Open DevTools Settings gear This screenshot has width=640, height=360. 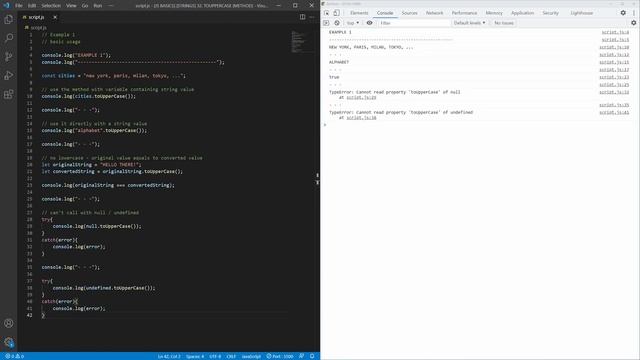[x=623, y=13]
